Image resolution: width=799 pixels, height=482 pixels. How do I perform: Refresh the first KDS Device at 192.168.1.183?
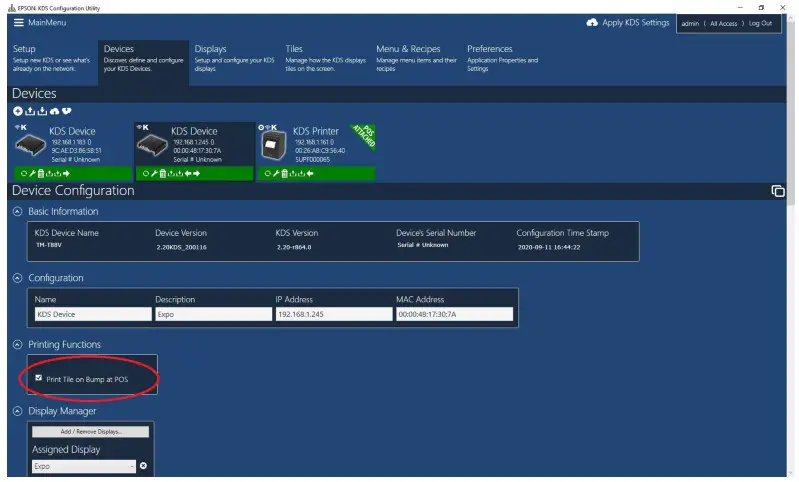24,173
